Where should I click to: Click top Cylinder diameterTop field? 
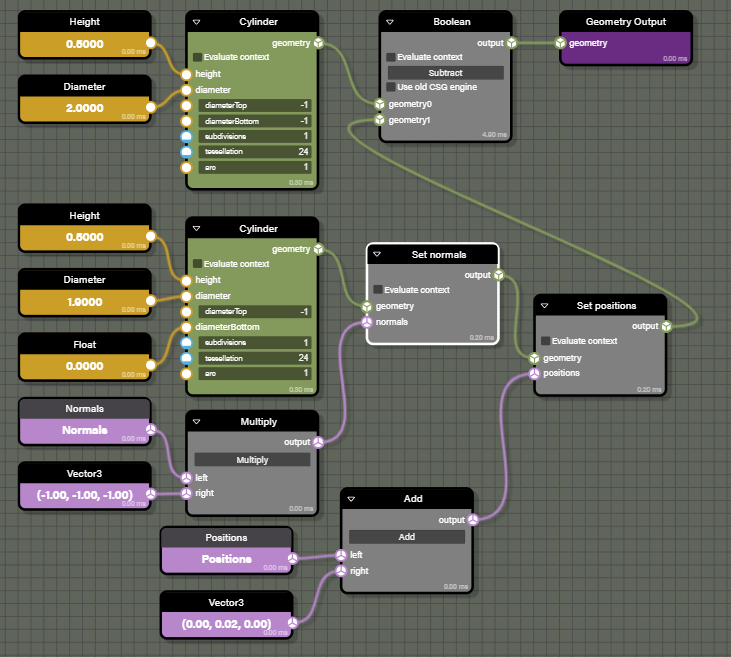255,105
